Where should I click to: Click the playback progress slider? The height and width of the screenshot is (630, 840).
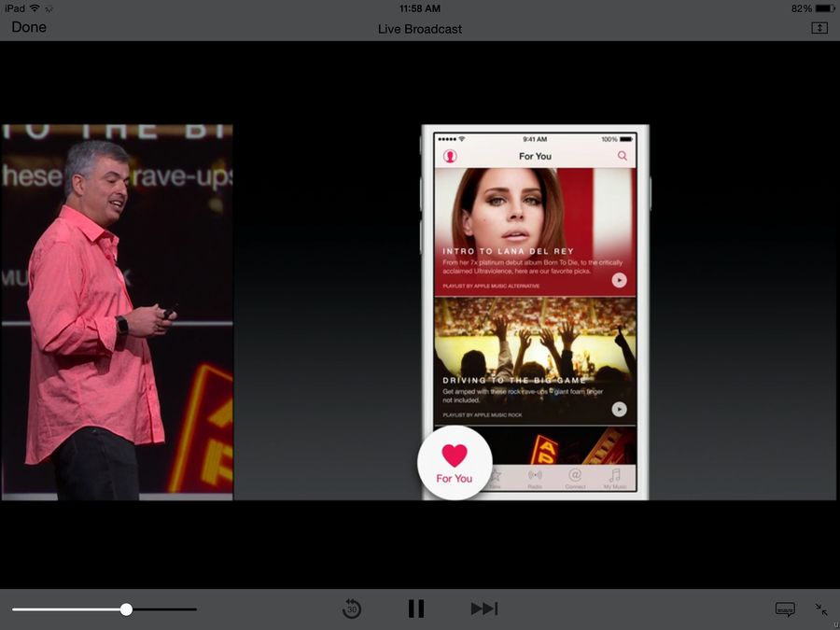pos(126,609)
